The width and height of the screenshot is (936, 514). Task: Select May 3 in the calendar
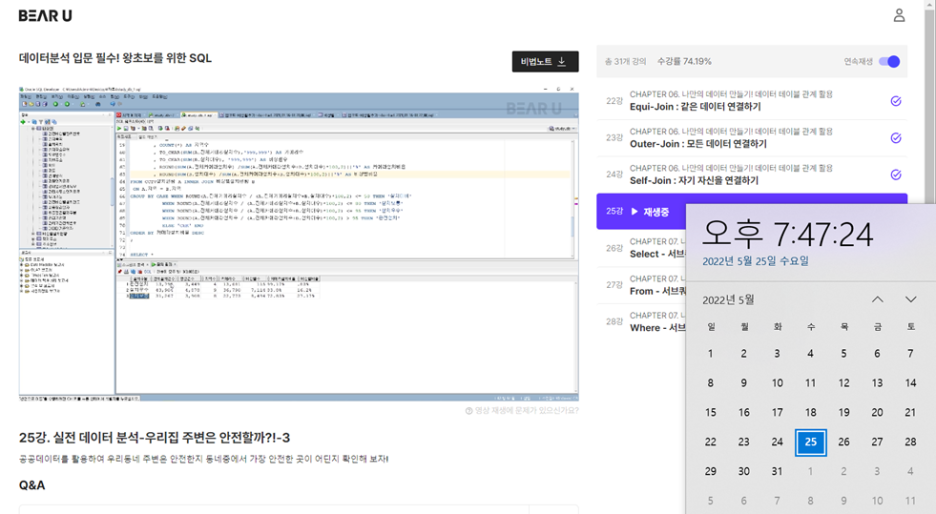pyautogui.click(x=777, y=353)
